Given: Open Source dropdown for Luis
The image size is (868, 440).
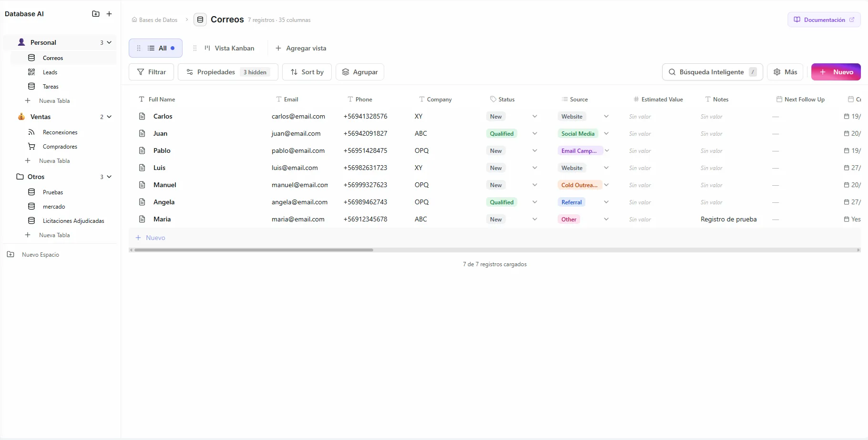Looking at the screenshot, I should pos(606,168).
